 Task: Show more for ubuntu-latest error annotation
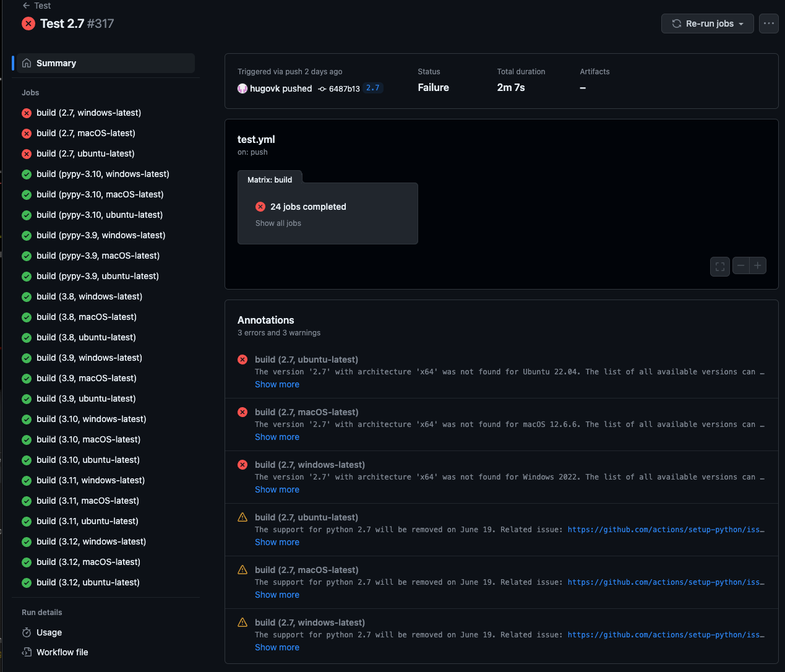point(277,384)
